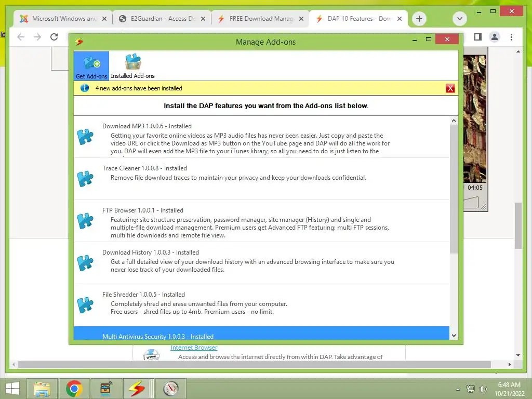The height and width of the screenshot is (399, 532).
Task: Select FTP Browser 1.0.0.1 title text
Action: (142, 210)
